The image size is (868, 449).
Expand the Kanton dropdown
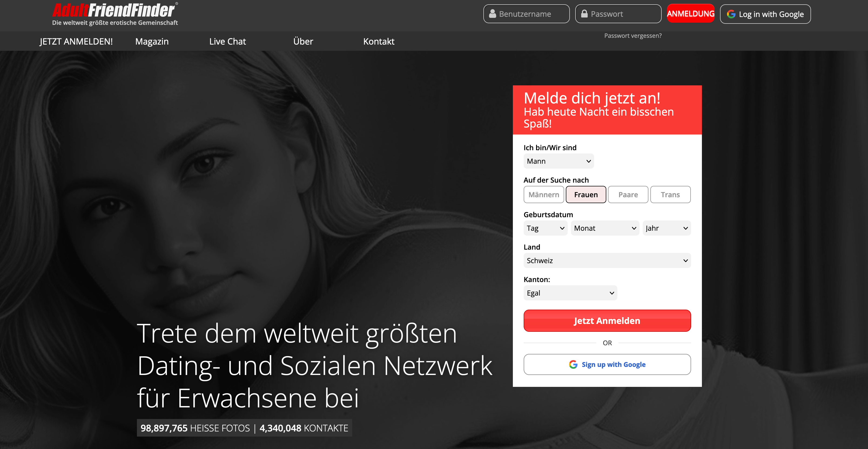coord(570,293)
